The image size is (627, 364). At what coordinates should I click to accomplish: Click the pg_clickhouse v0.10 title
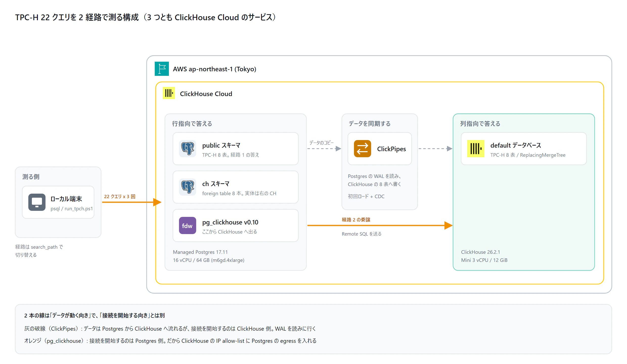click(230, 222)
